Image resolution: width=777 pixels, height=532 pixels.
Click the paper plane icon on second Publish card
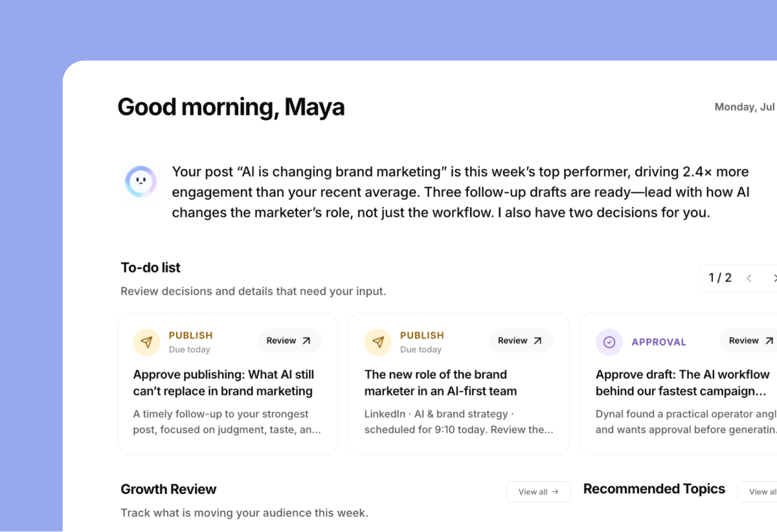[x=378, y=342]
